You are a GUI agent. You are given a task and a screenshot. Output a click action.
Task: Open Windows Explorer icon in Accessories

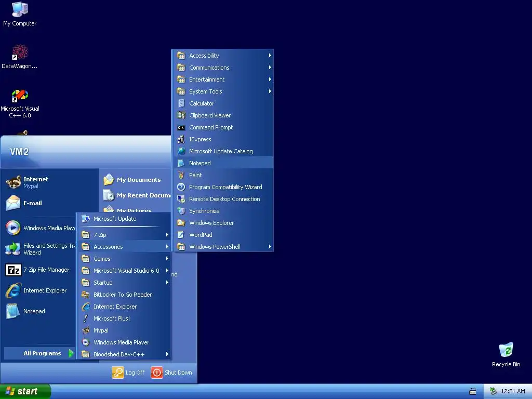tap(181, 223)
